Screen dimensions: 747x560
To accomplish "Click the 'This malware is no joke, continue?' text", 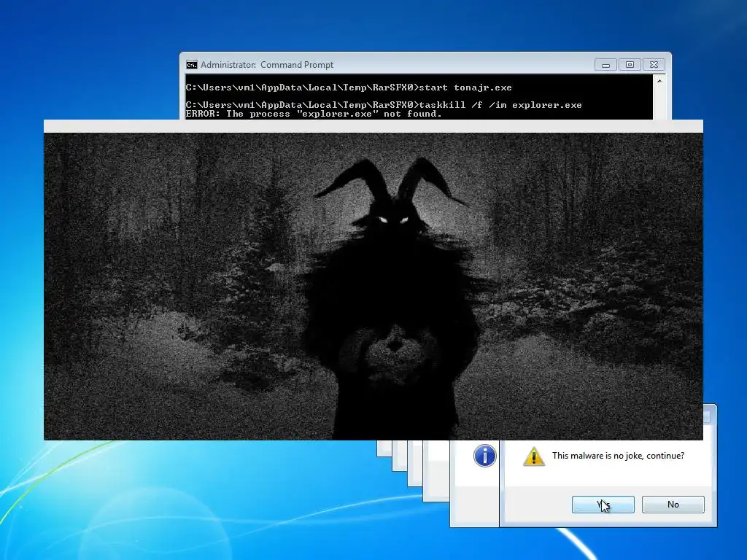I will point(618,456).
